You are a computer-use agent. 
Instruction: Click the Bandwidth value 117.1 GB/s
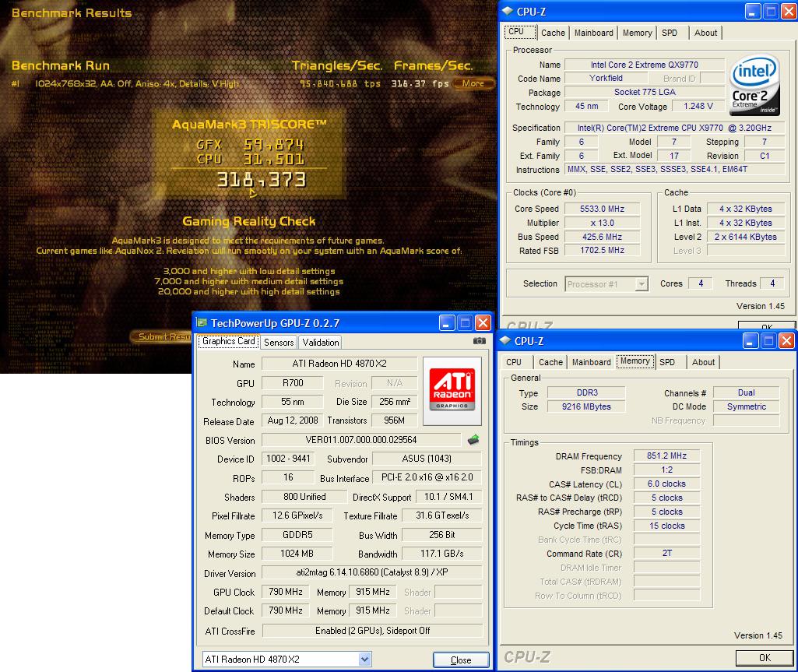pyautogui.click(x=441, y=554)
